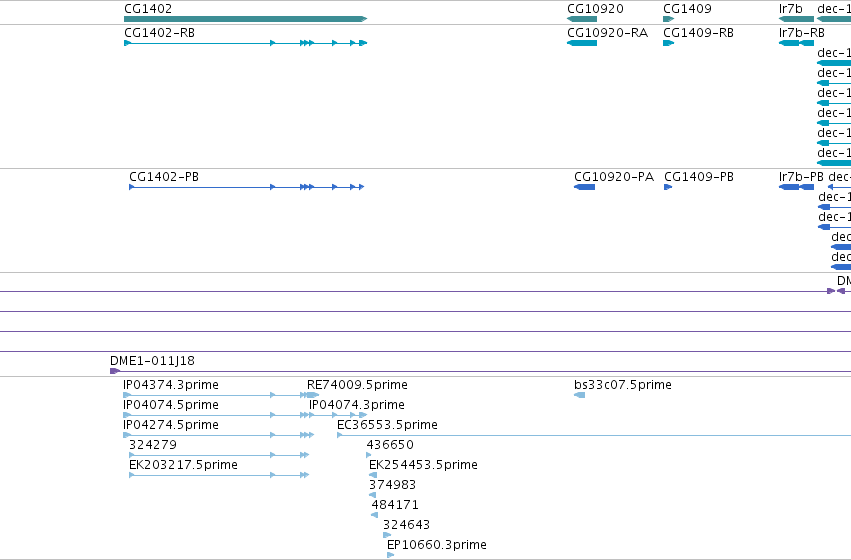This screenshot has height=560, width=851.
Task: Click the Ir7b-PB protein label
Action: [x=801, y=176]
